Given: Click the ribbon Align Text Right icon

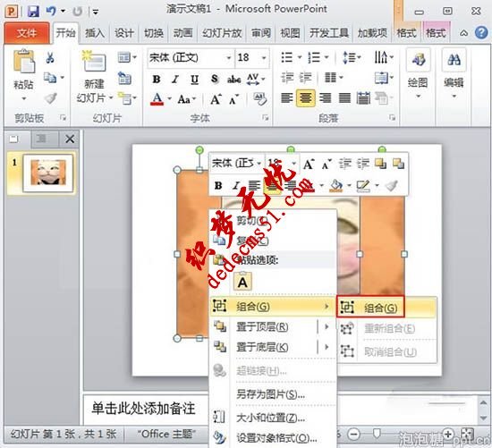Looking at the screenshot, I should [326, 98].
